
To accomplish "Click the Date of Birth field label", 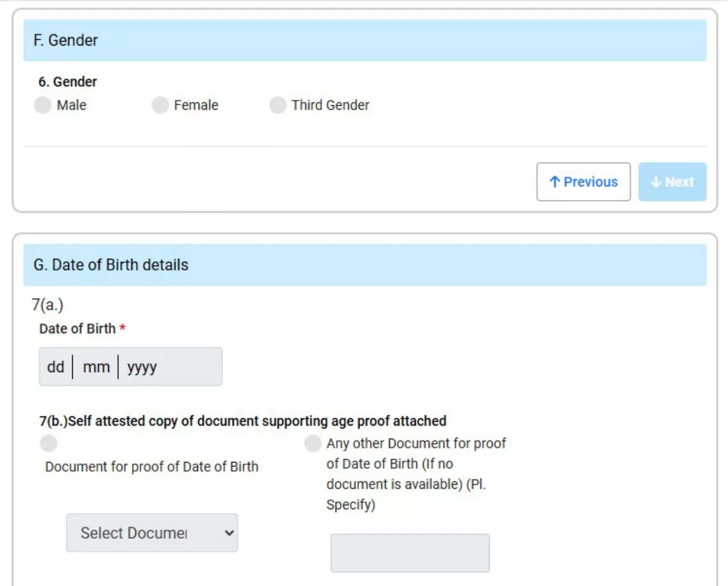I will (77, 329).
